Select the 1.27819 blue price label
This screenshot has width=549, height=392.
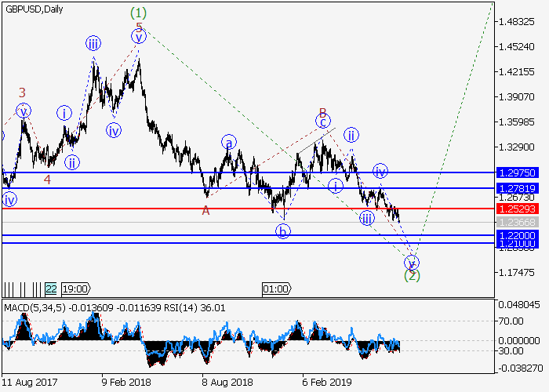(x=514, y=188)
